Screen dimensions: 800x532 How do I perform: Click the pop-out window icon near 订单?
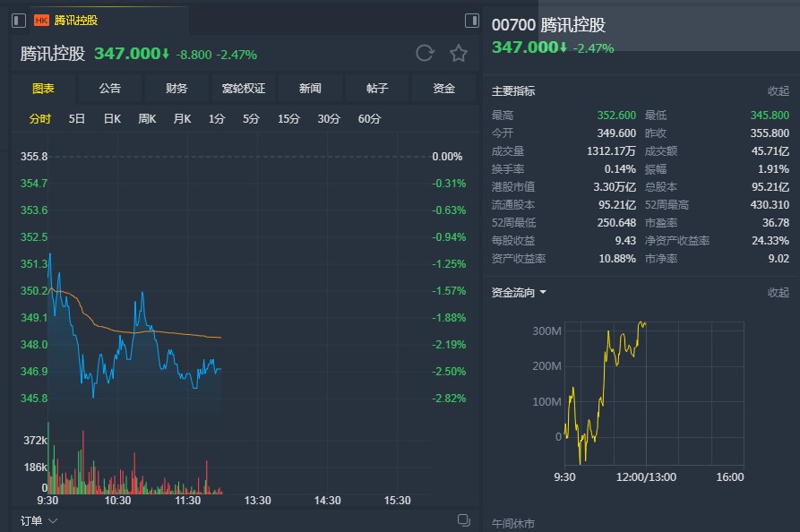[464, 519]
